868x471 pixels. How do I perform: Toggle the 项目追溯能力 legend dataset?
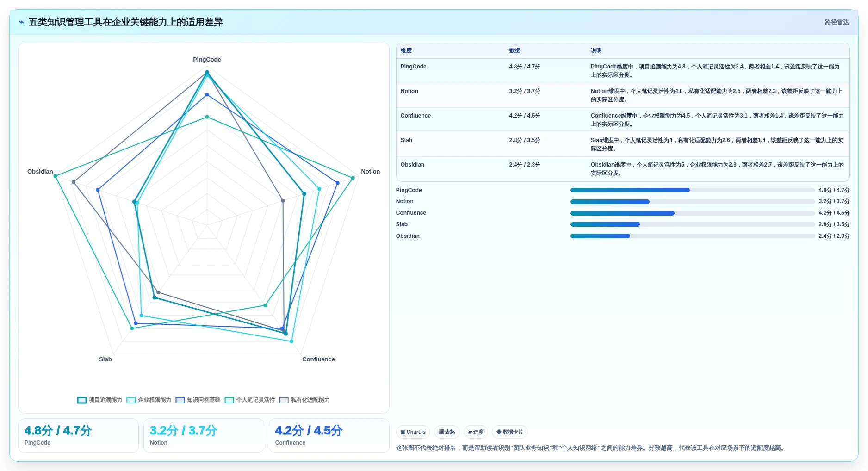coord(99,400)
